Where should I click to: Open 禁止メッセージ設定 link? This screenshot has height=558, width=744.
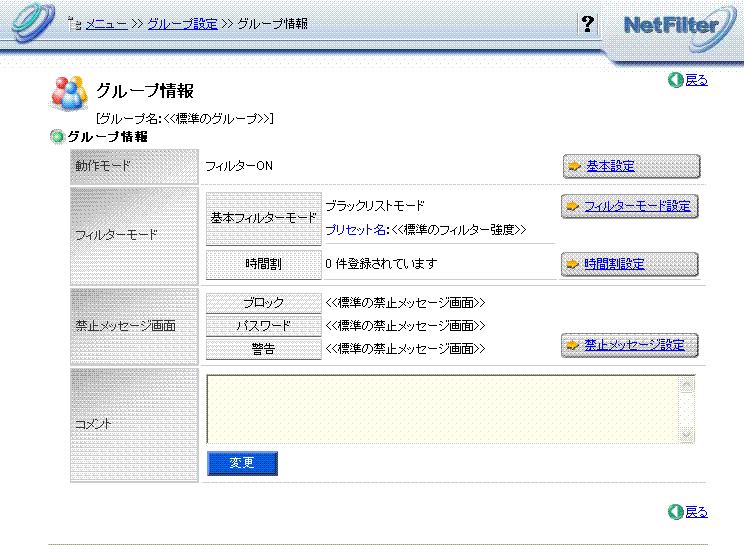[634, 345]
